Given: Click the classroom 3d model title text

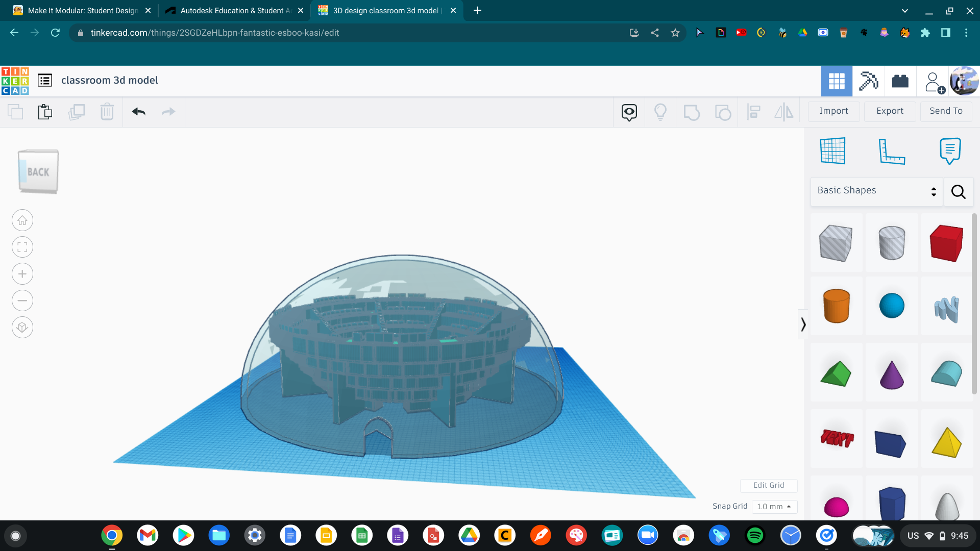Looking at the screenshot, I should pos(110,80).
